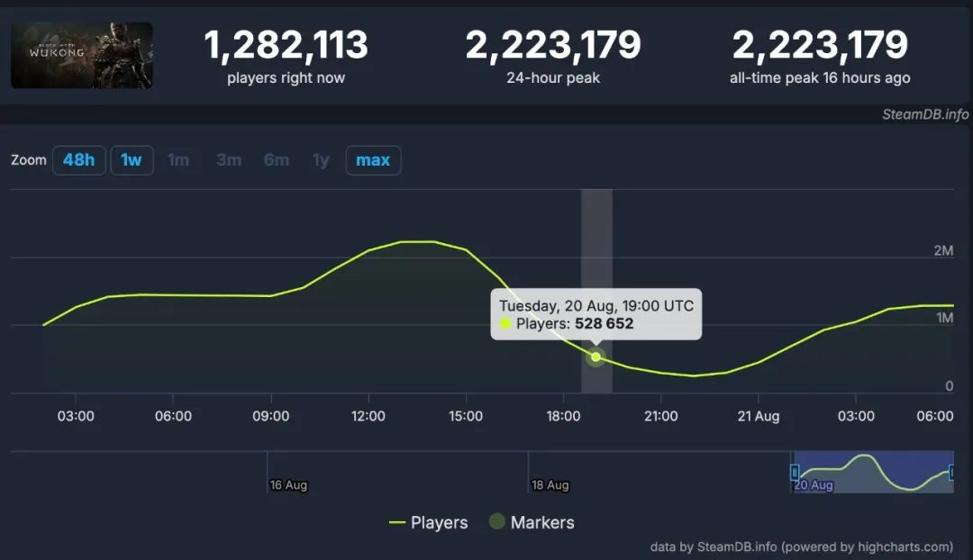Open the Black Myth Wukong game thumbnail

click(x=81, y=55)
